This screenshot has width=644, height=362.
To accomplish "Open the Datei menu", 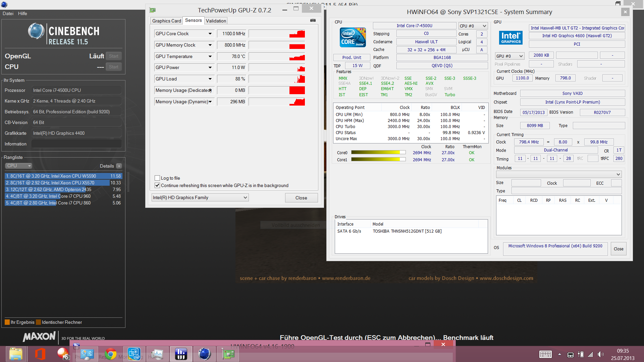I will coord(8,13).
